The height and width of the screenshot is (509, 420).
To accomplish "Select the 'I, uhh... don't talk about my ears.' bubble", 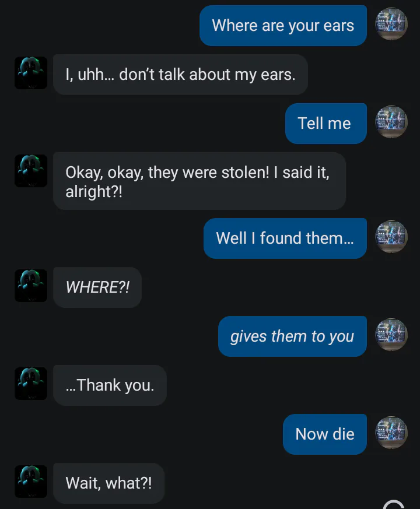I will click(180, 75).
